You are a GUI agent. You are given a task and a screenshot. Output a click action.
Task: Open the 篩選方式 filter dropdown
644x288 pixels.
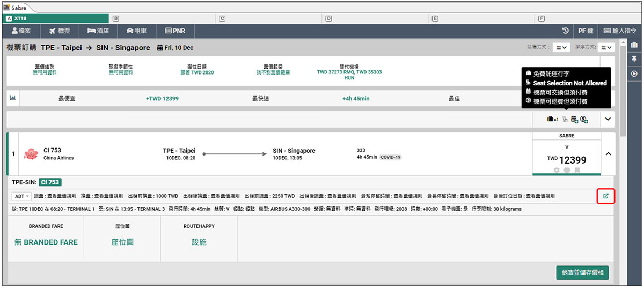(561, 48)
